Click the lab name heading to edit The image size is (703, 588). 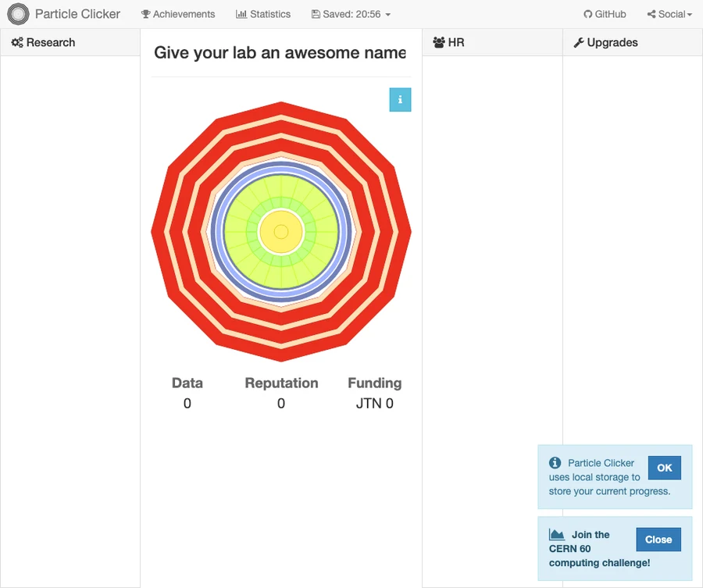click(280, 53)
